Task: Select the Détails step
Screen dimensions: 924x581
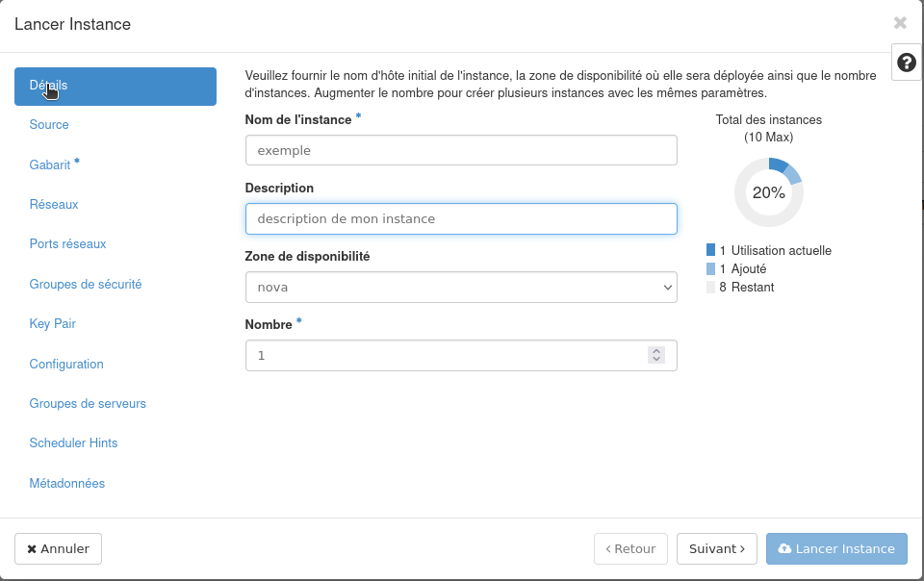Action: [115, 87]
